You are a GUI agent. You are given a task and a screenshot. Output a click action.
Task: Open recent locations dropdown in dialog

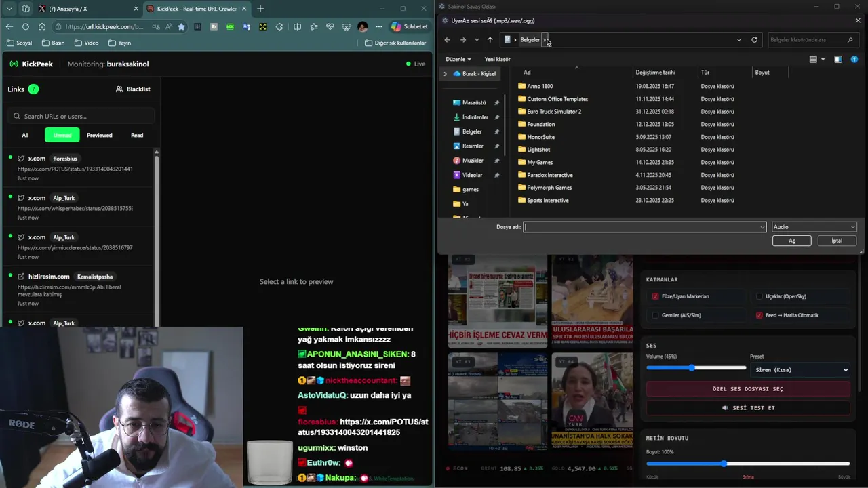[x=477, y=40]
